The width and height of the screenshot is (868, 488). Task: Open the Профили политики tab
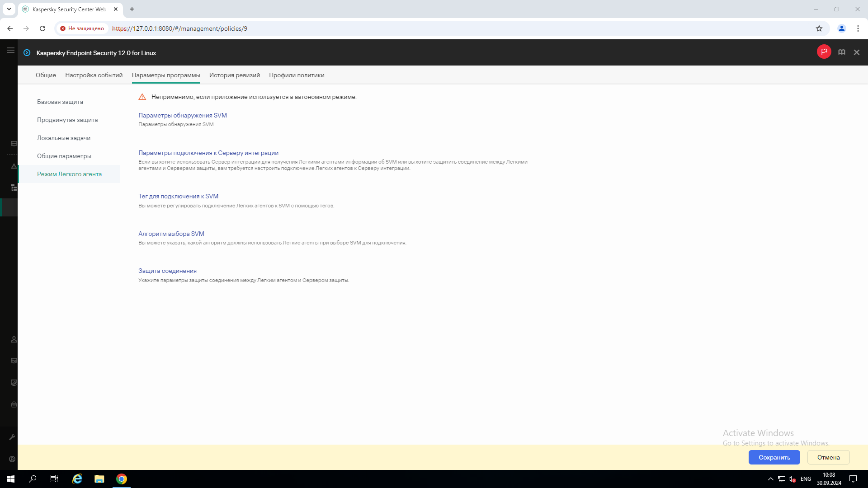[297, 75]
